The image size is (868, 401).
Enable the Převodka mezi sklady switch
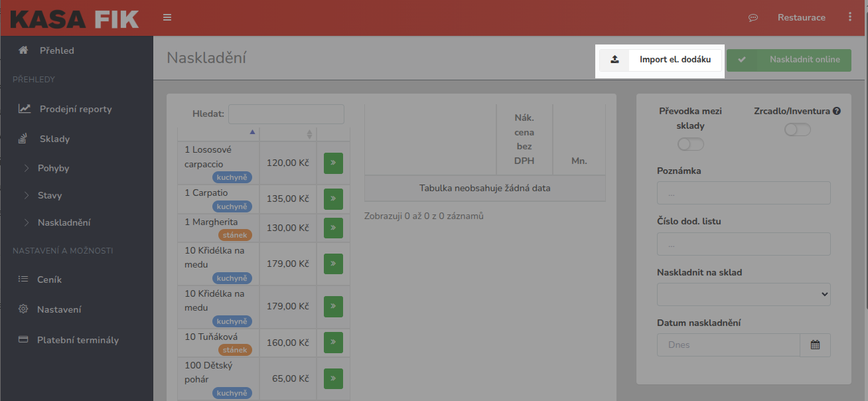coord(690,144)
